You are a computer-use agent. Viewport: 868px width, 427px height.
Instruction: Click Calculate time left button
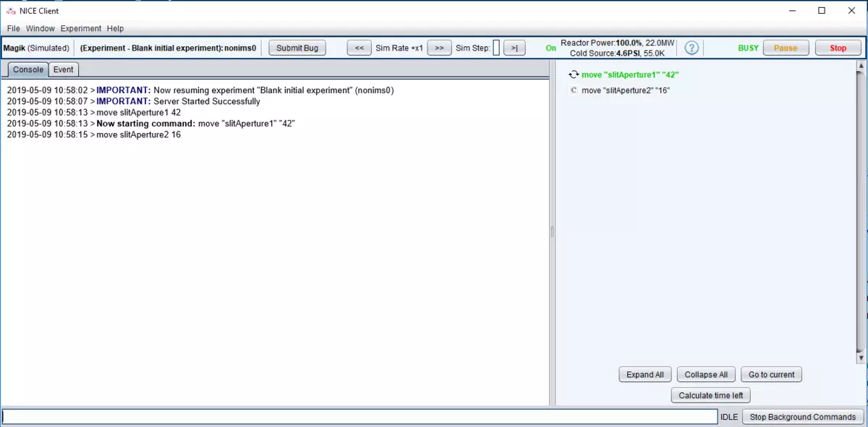tap(711, 395)
